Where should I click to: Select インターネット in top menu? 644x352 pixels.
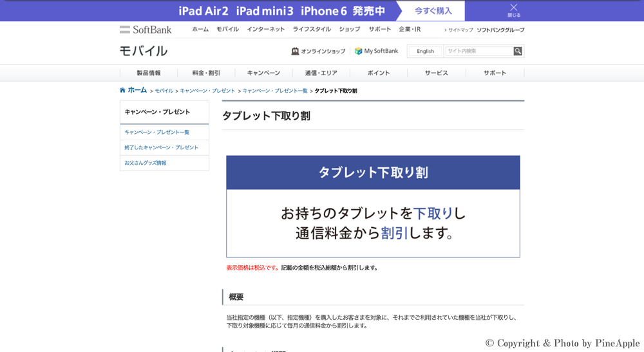click(x=265, y=30)
